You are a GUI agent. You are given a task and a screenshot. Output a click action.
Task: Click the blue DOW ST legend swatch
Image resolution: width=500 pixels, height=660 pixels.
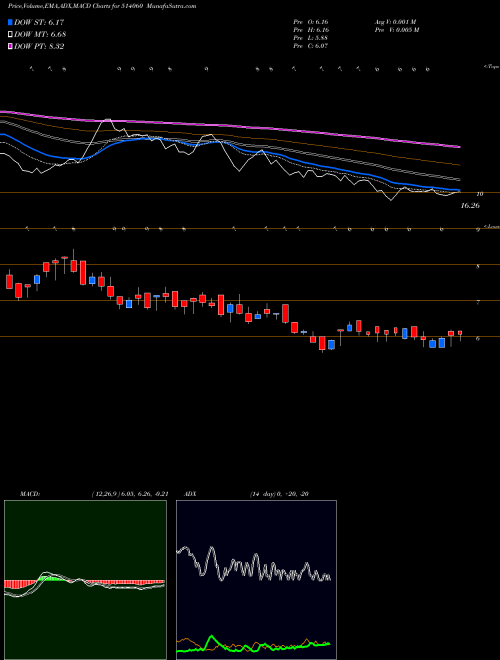click(10, 22)
